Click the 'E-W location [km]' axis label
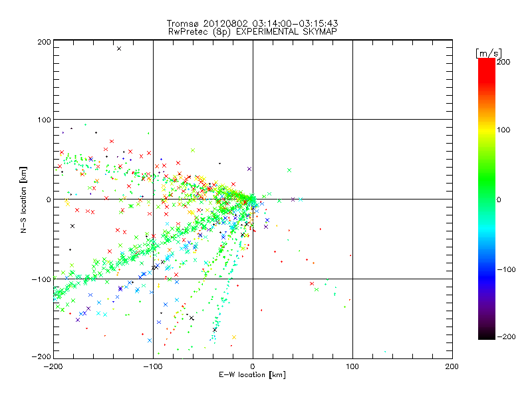The height and width of the screenshot is (399, 532). pyautogui.click(x=252, y=375)
